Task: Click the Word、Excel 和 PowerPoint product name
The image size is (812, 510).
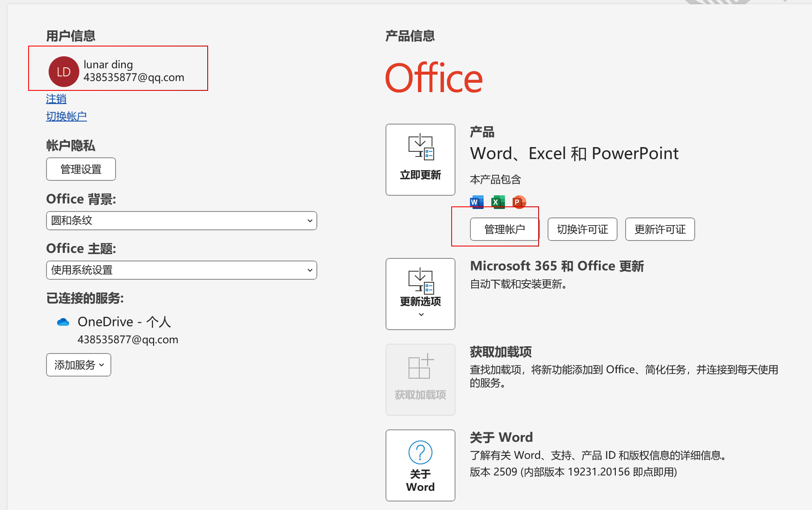Action: (x=574, y=154)
